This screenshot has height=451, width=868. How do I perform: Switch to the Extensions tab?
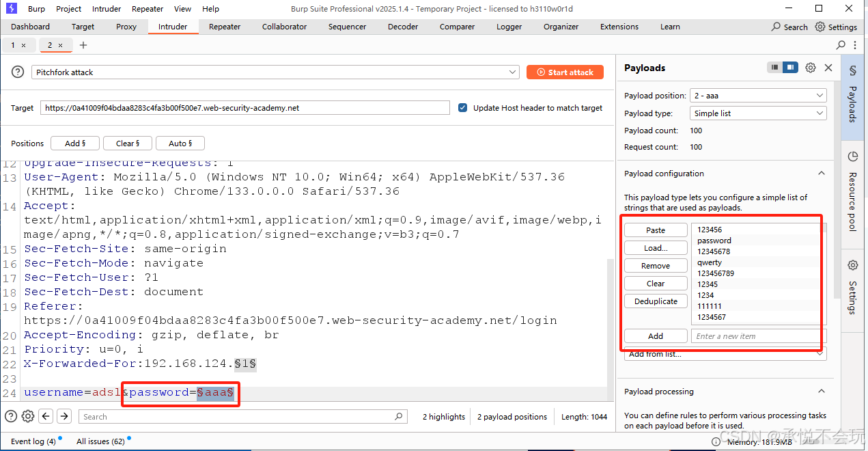[x=619, y=27]
